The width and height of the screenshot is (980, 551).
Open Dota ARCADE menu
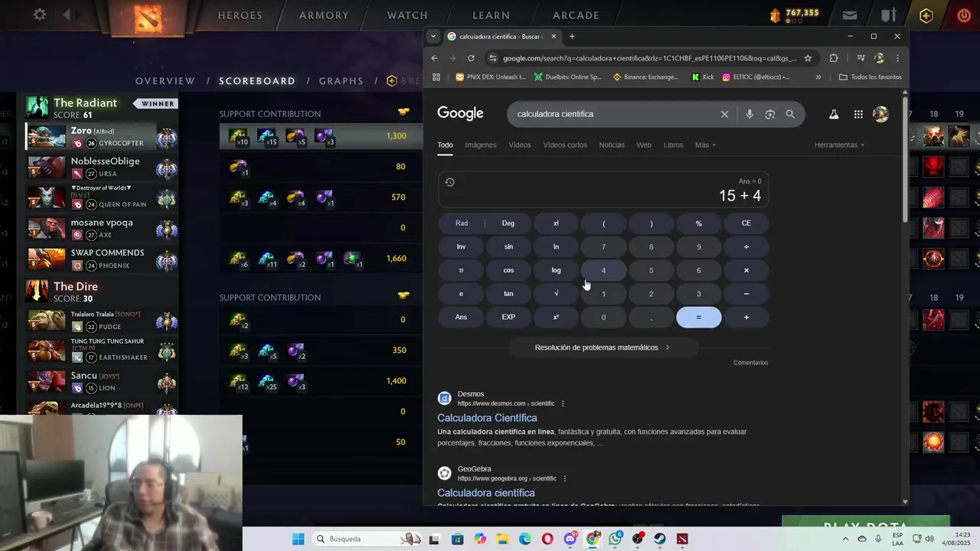[576, 15]
